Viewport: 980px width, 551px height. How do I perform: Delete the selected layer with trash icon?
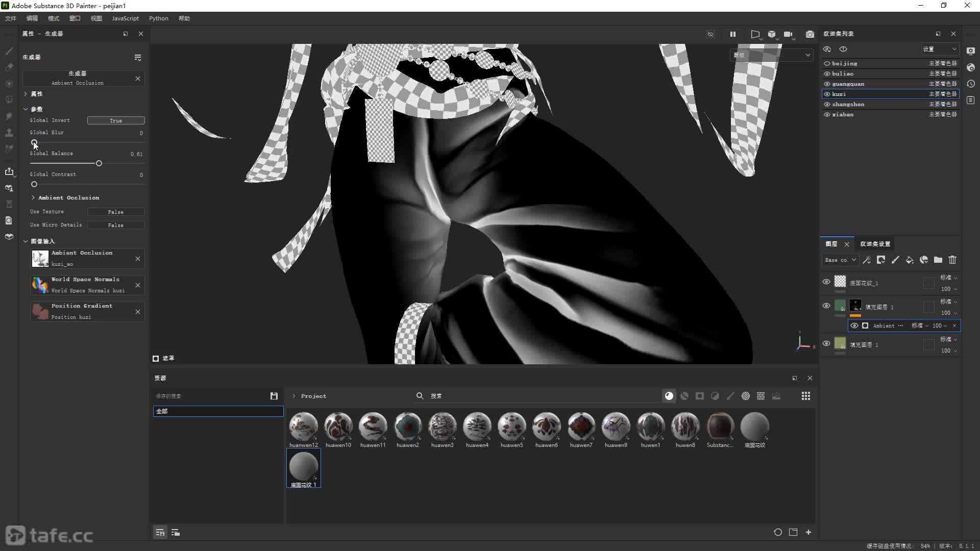click(x=952, y=260)
